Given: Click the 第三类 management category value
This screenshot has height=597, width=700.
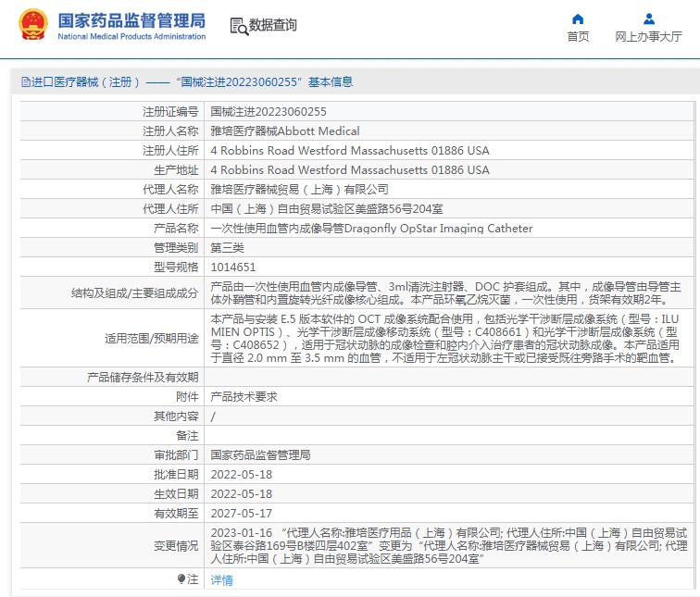Looking at the screenshot, I should coord(227,247).
